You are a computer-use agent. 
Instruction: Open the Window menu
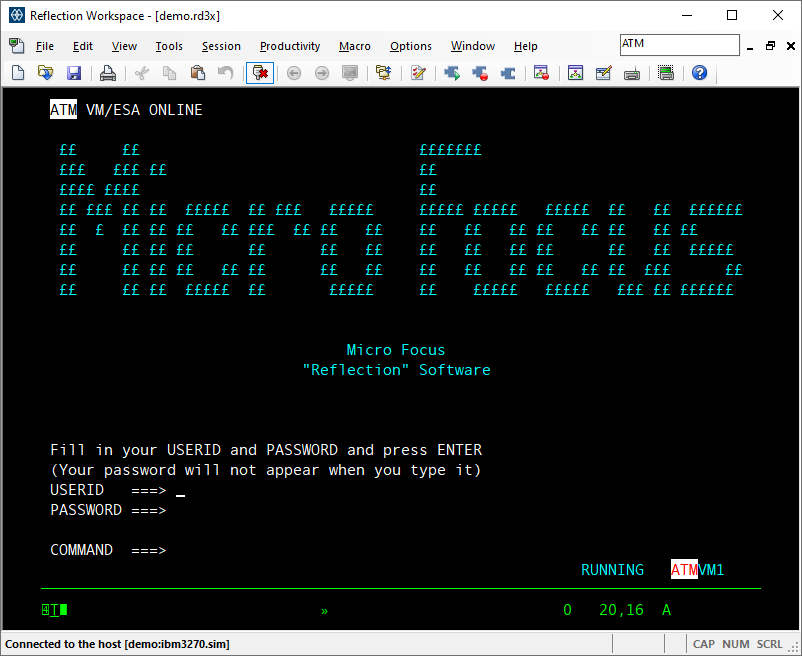473,47
